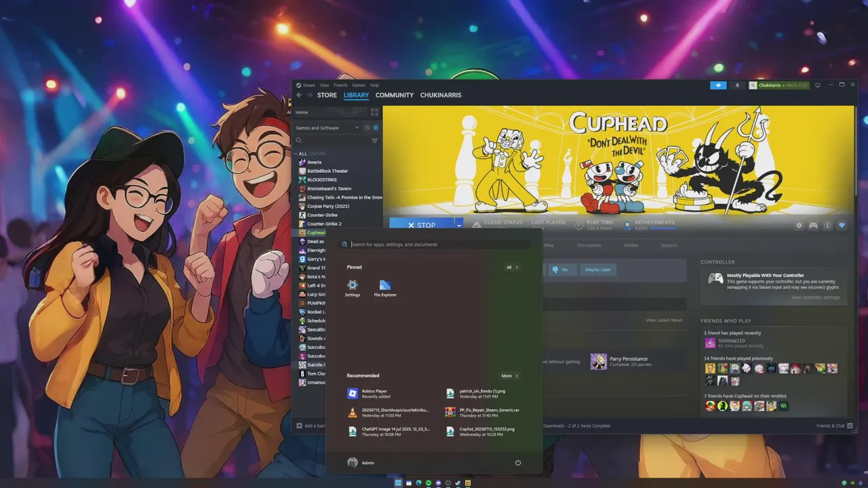Screen dimensions: 868x488
Task: Go back with Steam's back arrow
Action: [299, 95]
